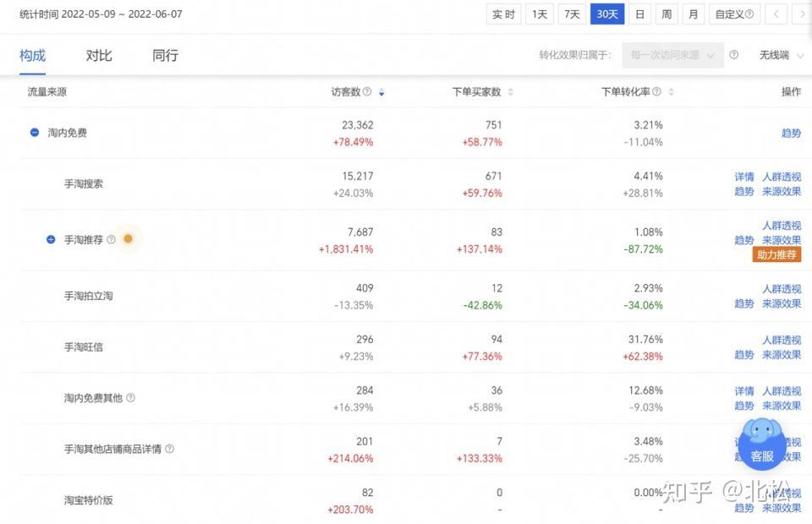This screenshot has height=524, width=812.
Task: Select the 日 time range
Action: tap(639, 14)
